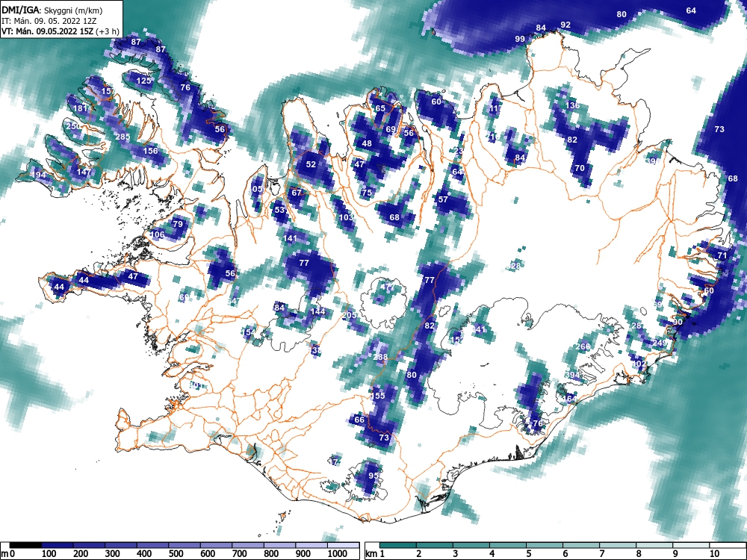Click the visibility value 266
This screenshot has height=560, width=747.
[x=583, y=346]
